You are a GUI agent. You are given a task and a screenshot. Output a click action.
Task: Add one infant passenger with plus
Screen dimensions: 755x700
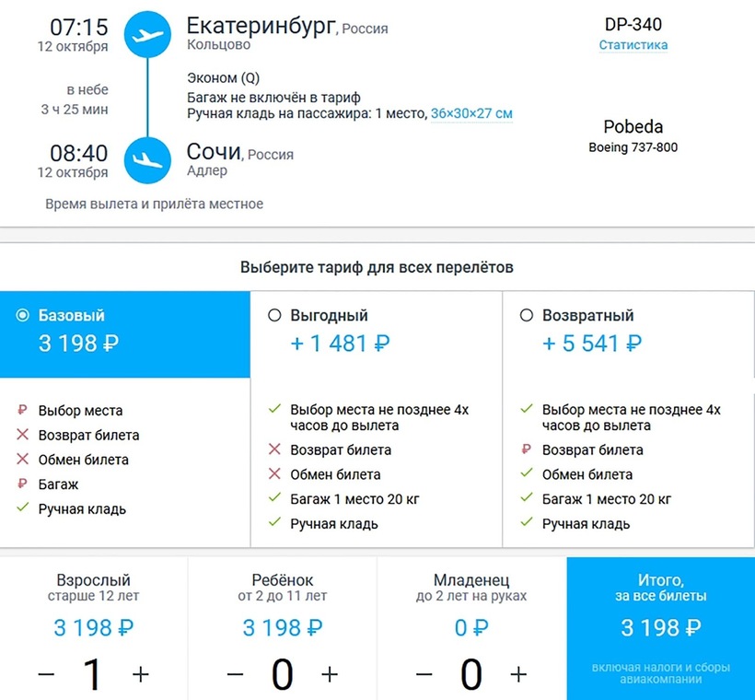pyautogui.click(x=518, y=674)
